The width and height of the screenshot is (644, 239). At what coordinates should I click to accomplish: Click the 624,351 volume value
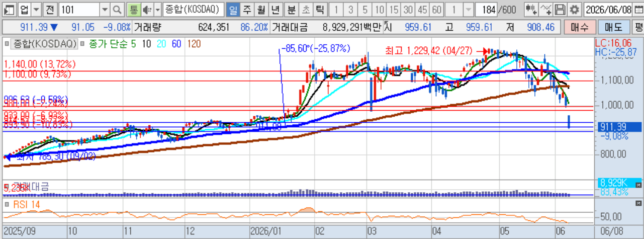coord(213,27)
